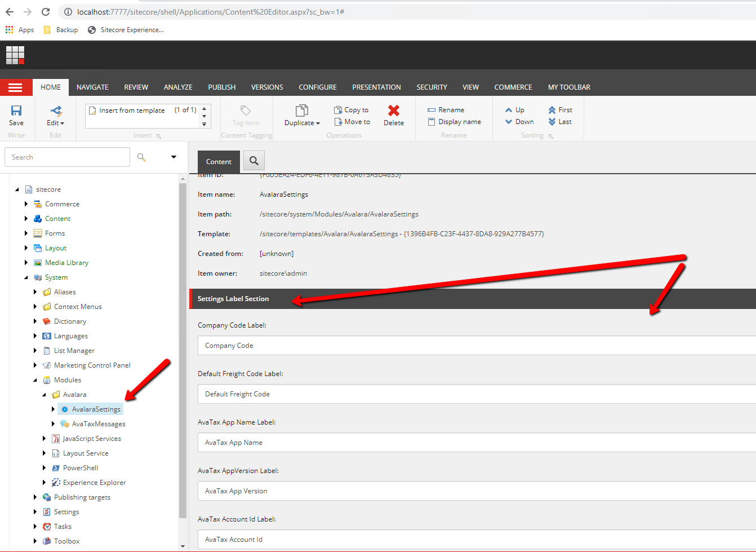
Task: Select the AvaTaxMessages item
Action: (99, 424)
